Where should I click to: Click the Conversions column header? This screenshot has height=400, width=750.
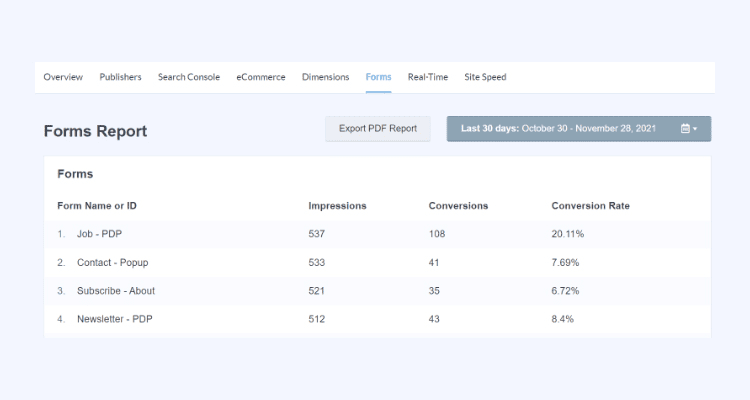[458, 206]
